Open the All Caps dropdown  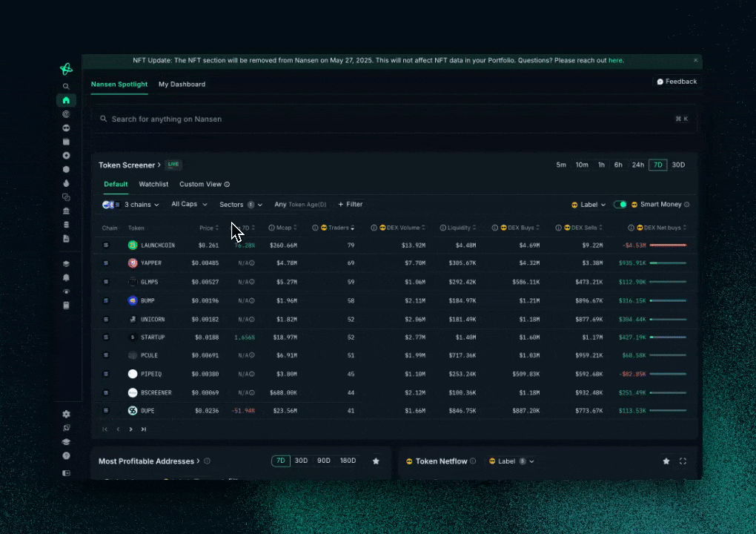click(x=190, y=205)
